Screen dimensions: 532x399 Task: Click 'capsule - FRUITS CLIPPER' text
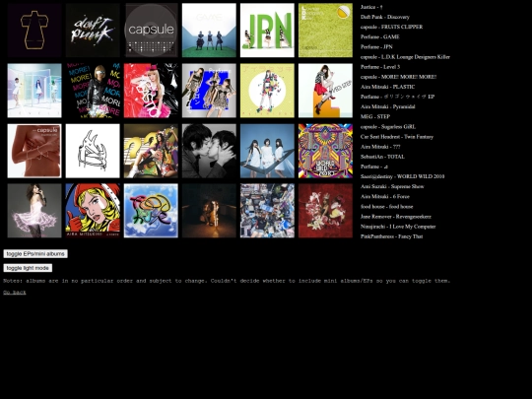click(391, 27)
